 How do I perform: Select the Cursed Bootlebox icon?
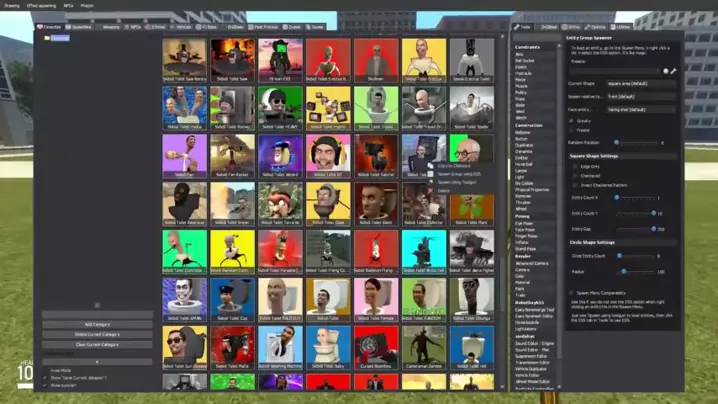point(376,347)
